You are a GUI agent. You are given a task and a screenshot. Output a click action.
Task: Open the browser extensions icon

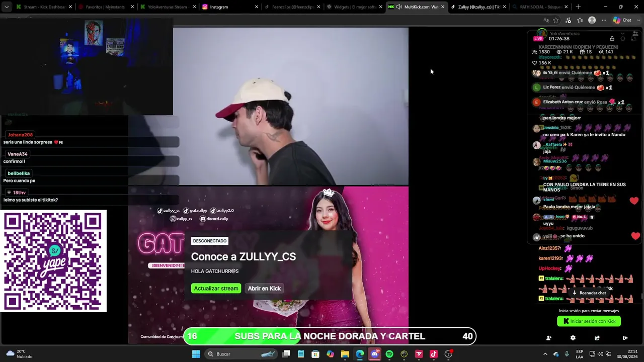[x=568, y=20]
